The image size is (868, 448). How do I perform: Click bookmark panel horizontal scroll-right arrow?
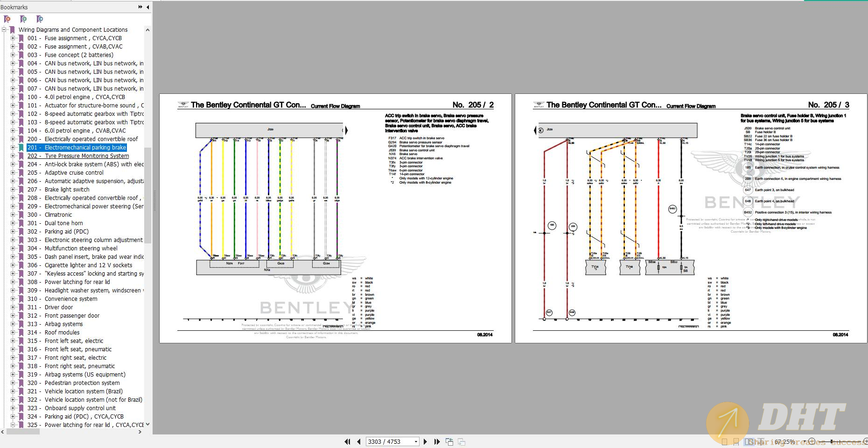140,432
